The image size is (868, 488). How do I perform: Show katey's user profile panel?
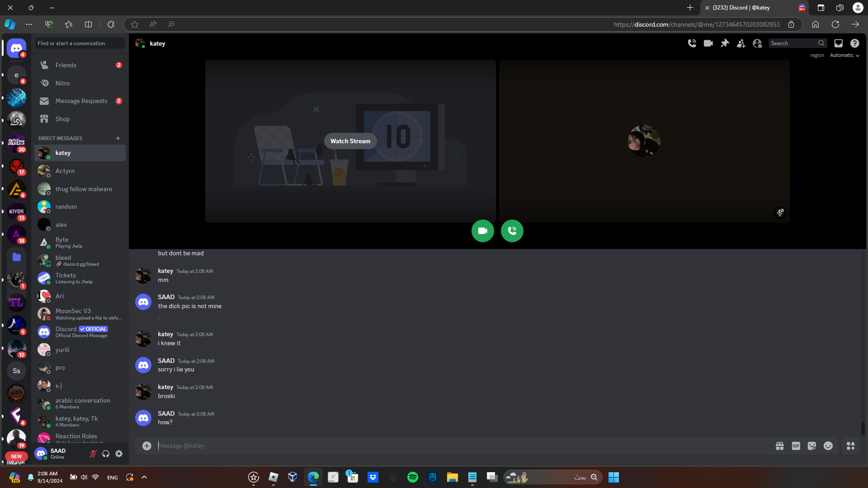click(757, 43)
